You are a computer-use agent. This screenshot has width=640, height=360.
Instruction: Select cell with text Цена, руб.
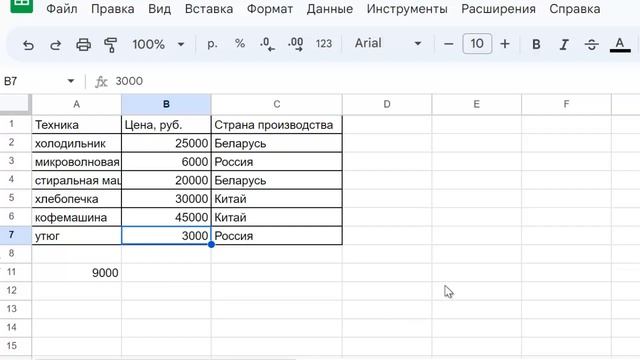tap(166, 124)
